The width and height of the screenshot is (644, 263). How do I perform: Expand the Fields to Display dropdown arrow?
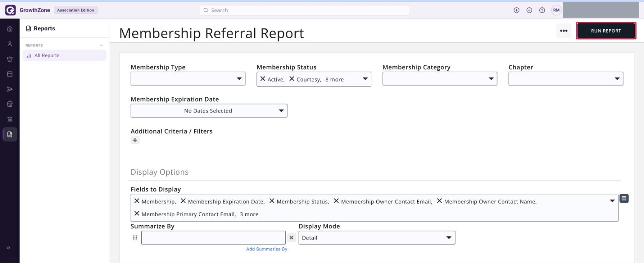pyautogui.click(x=612, y=201)
